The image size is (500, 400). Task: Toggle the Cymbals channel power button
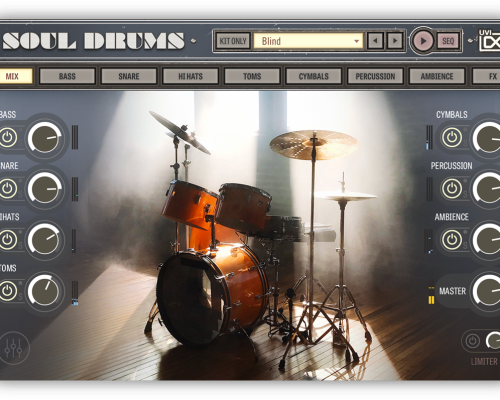pyautogui.click(x=452, y=137)
